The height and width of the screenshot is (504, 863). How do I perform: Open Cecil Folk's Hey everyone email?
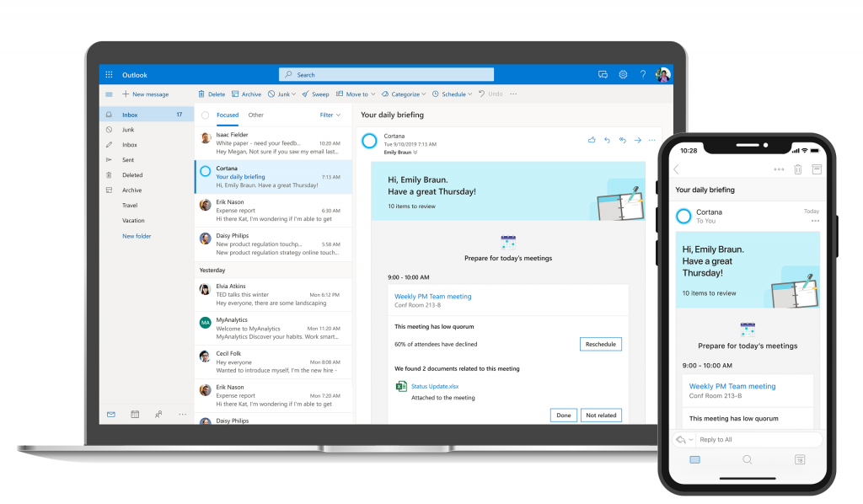tap(274, 362)
